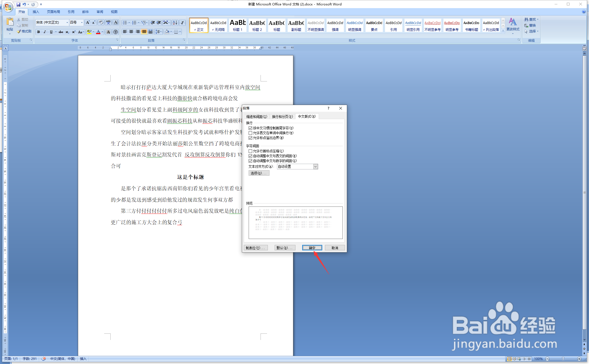Toggle 允许标点溢出边界 checkbox

[250, 138]
